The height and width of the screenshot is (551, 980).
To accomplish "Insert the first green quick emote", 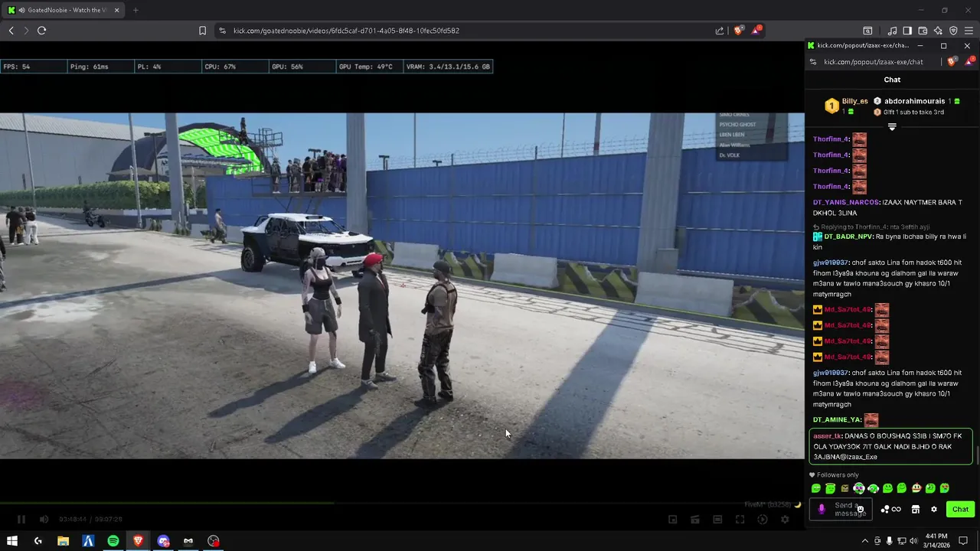I will 816,488.
